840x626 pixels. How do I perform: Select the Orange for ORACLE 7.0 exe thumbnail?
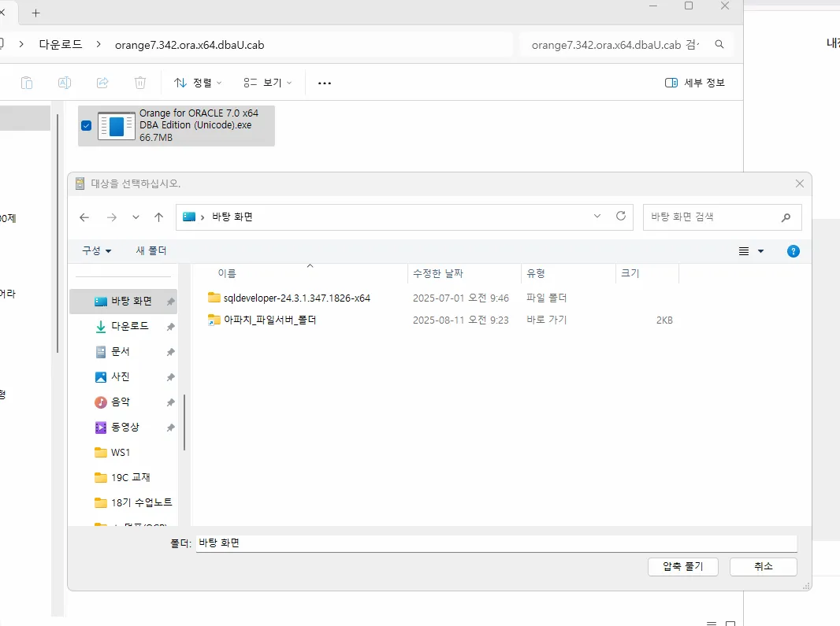(x=117, y=126)
